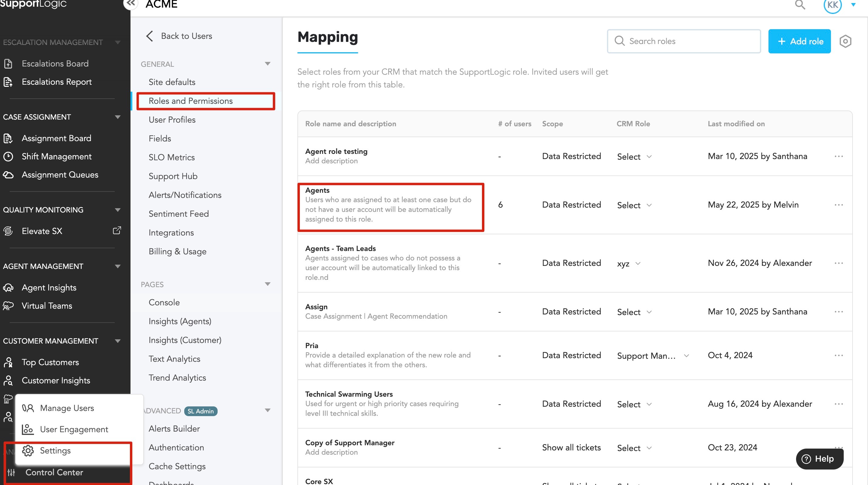Open more options for Agents role row
Image resolution: width=868 pixels, height=485 pixels.
click(x=838, y=205)
